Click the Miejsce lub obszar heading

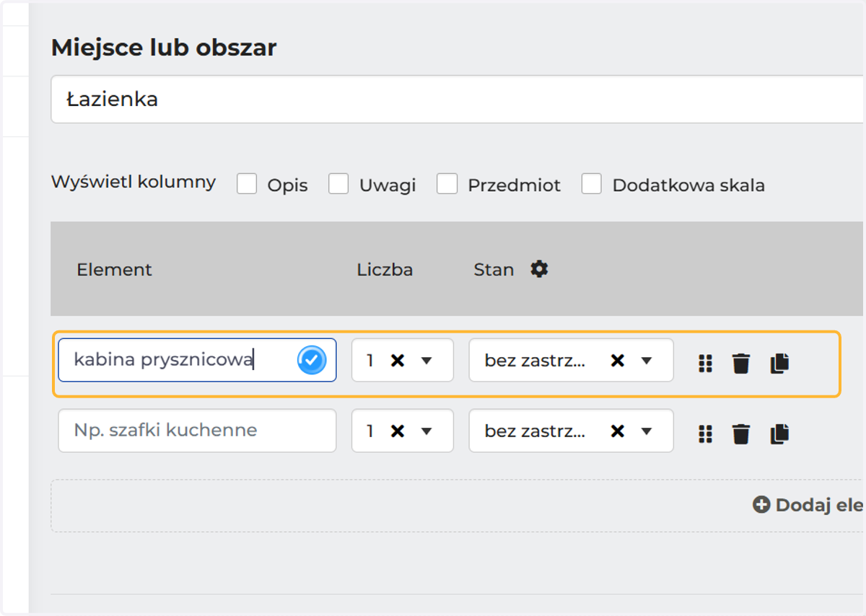[x=164, y=48]
